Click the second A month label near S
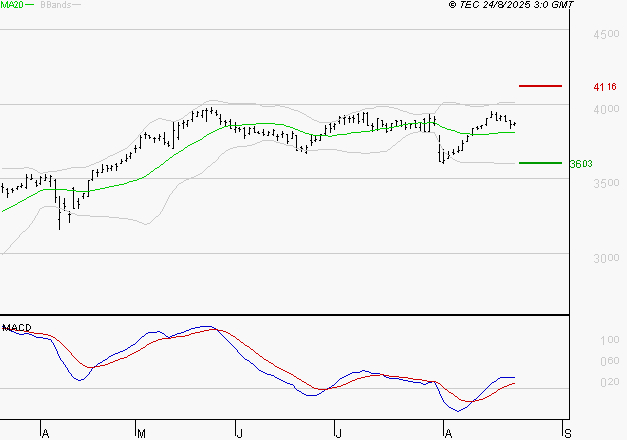 coord(448,434)
